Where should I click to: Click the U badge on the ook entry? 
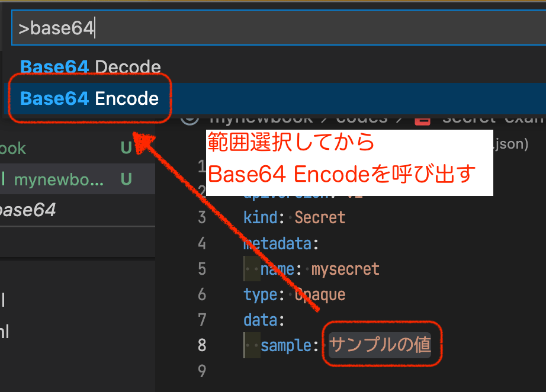127,148
